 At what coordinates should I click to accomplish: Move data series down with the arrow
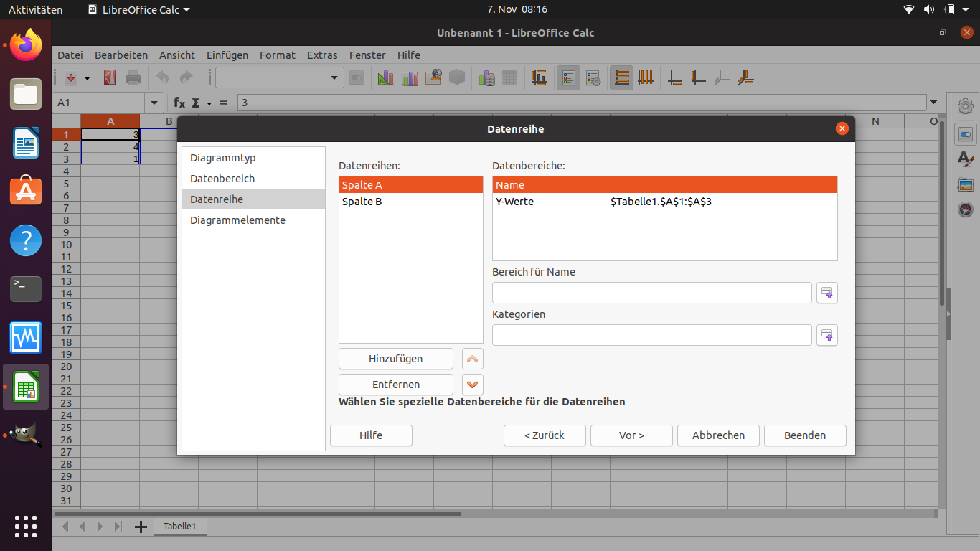472,385
